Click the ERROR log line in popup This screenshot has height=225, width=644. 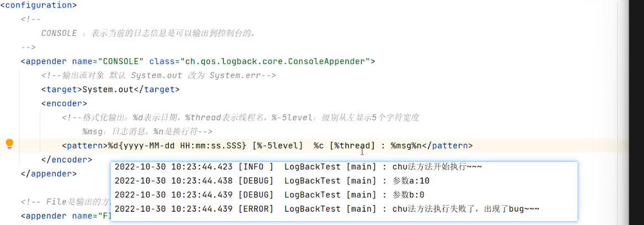click(326, 209)
